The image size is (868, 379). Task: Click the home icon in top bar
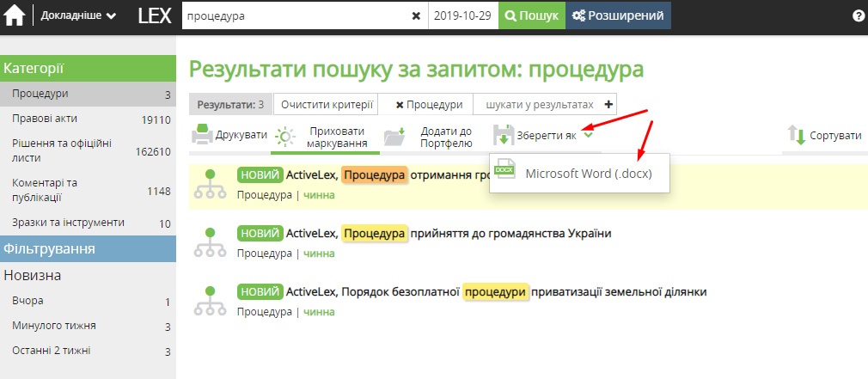(15, 15)
